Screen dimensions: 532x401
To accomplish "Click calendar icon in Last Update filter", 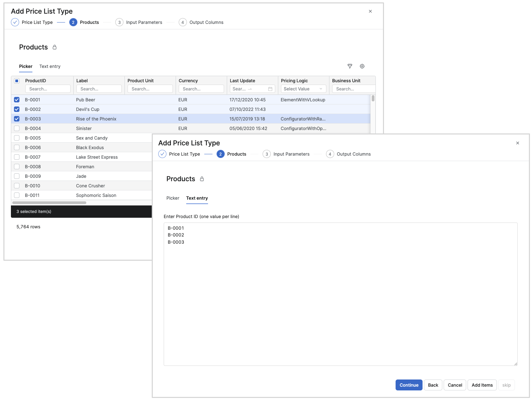I will coord(270,89).
